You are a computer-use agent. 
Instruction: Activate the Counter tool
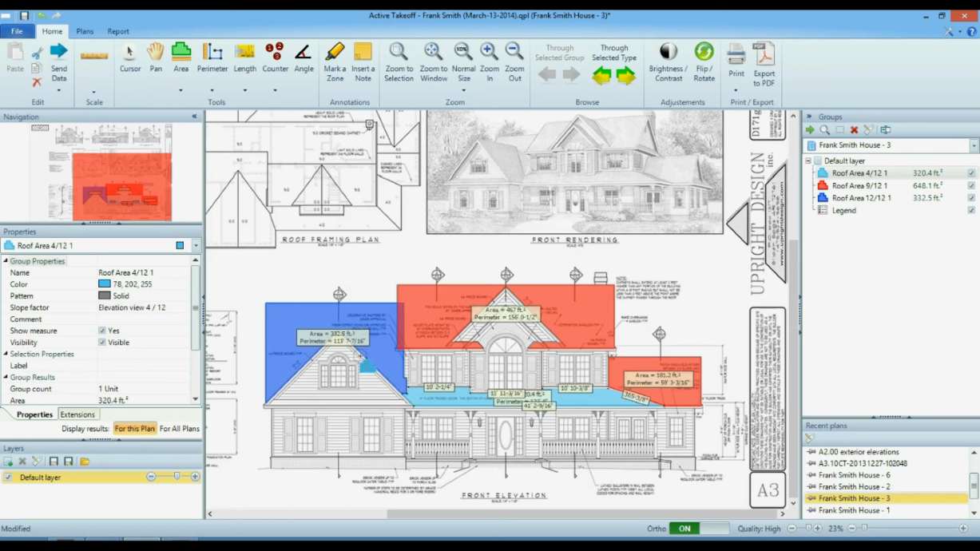[x=275, y=57]
